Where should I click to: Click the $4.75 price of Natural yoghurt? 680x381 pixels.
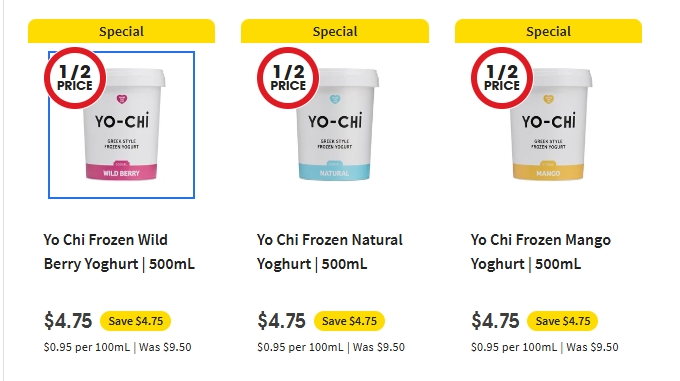[x=281, y=321]
